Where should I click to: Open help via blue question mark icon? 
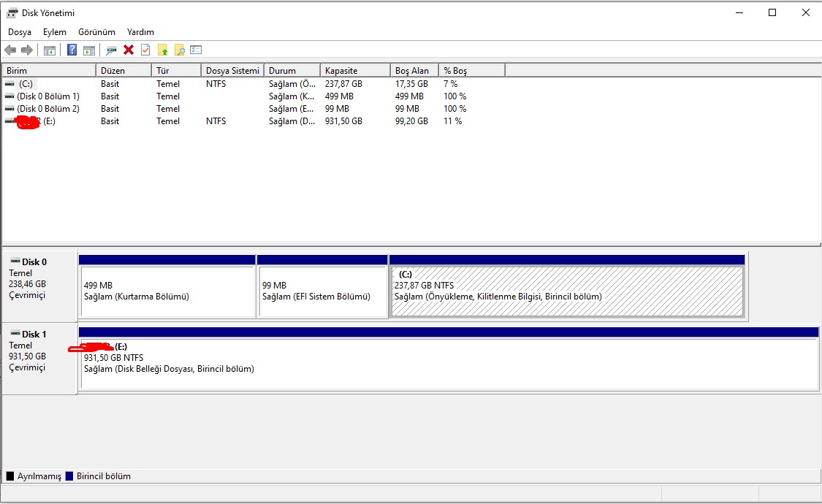click(72, 50)
